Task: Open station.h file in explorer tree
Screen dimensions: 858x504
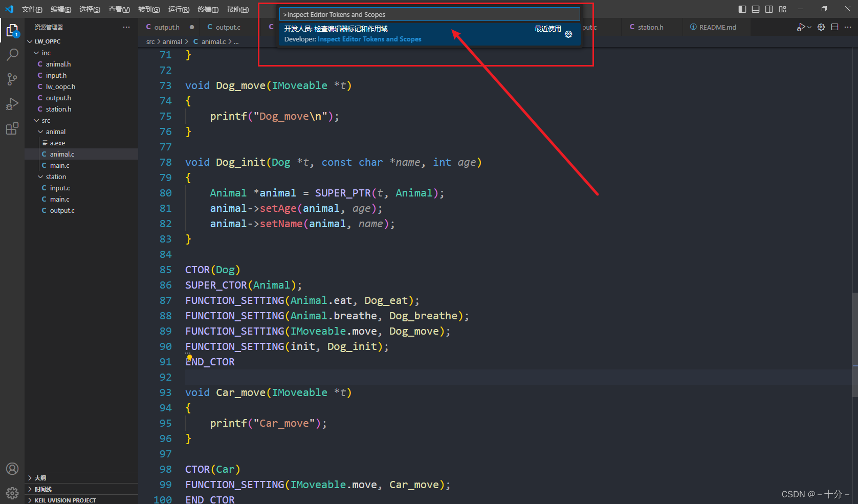Action: coord(82,109)
